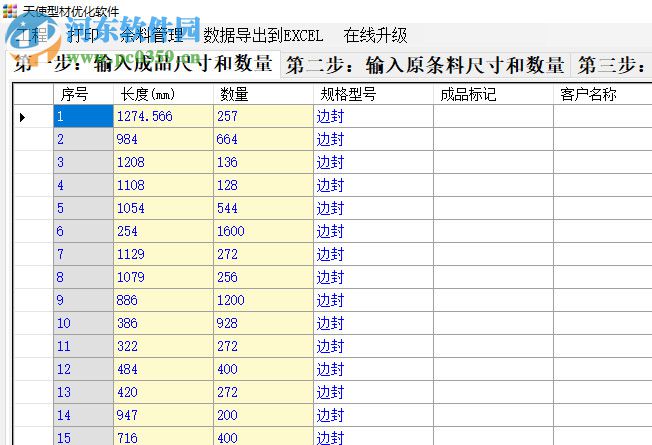Select quantity cell 544
Screen dimensions: 652x445
(263, 208)
